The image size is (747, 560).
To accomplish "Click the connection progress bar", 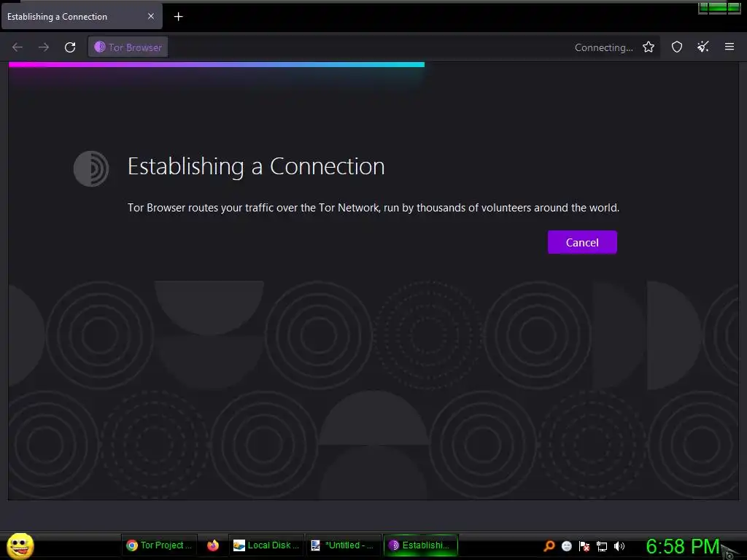I will pyautogui.click(x=216, y=64).
